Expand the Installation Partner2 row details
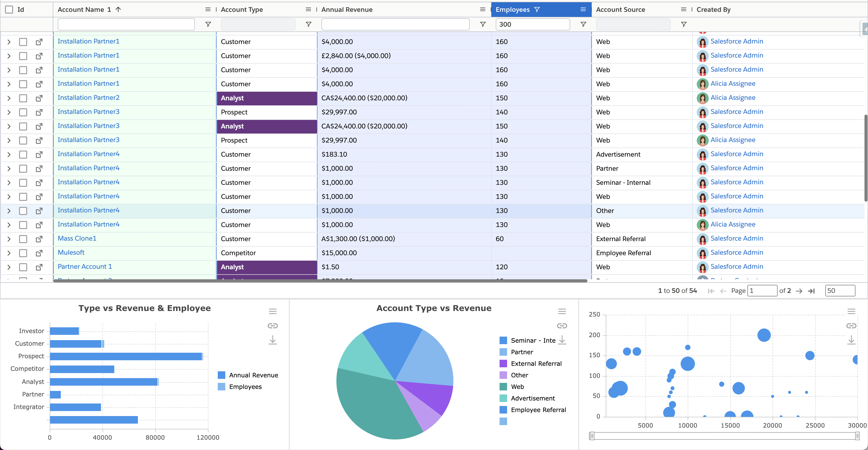This screenshot has height=450, width=868. [x=9, y=98]
